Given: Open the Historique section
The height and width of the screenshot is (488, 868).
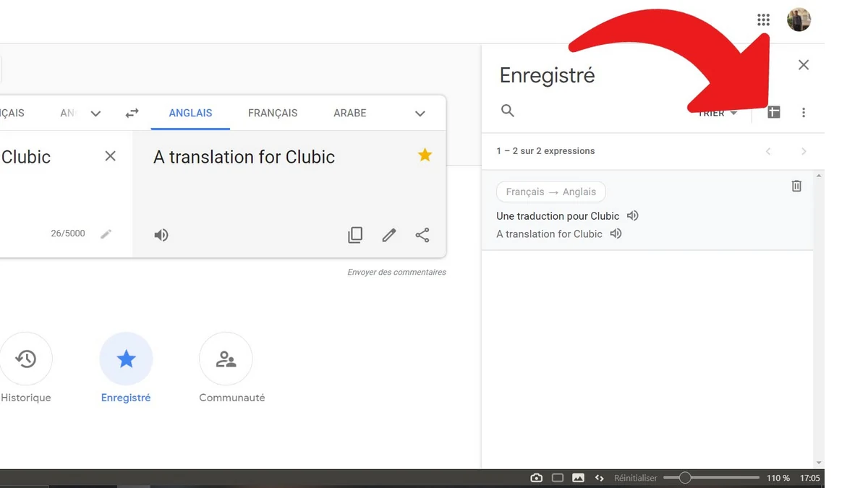Looking at the screenshot, I should click(26, 367).
